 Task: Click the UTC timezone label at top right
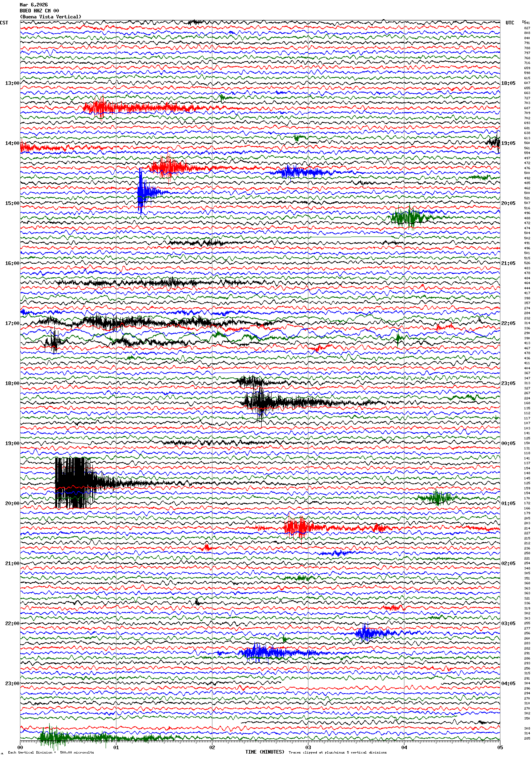(x=510, y=23)
